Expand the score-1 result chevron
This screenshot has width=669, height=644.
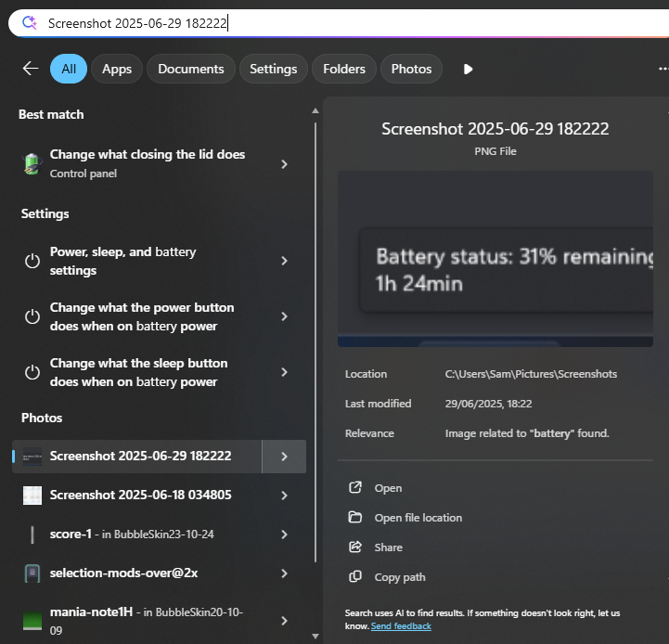coord(284,535)
